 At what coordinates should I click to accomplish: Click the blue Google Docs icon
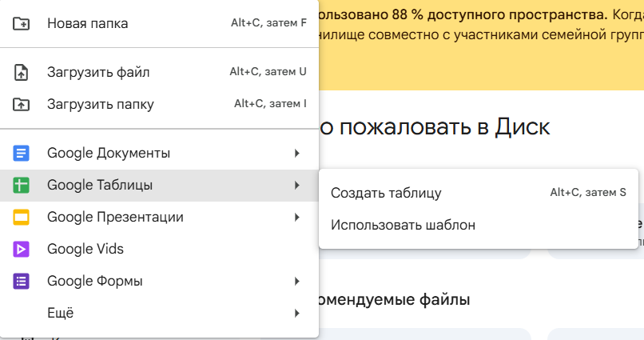click(x=21, y=153)
